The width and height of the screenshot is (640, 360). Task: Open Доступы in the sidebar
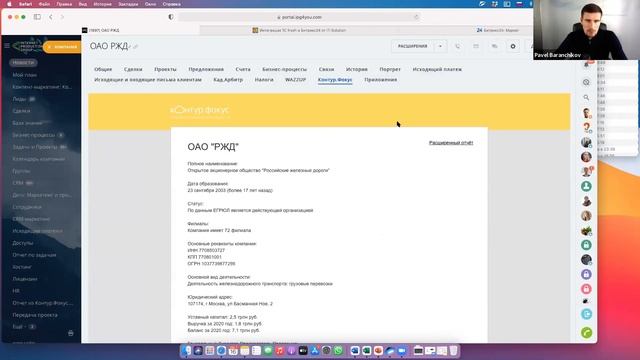tap(23, 243)
